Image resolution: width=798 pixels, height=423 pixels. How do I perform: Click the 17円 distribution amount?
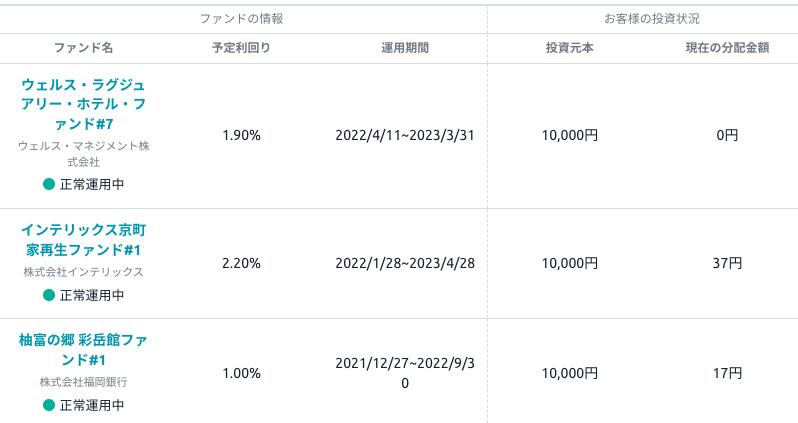tap(727, 373)
